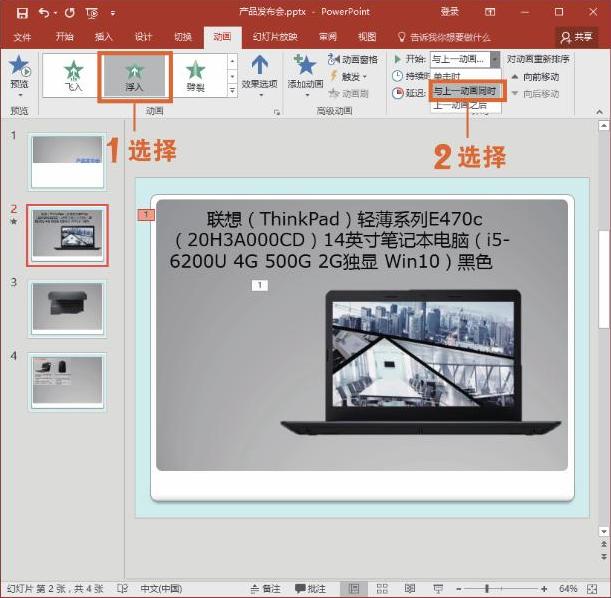Click the red animation tag 1 beside title
This screenshot has height=598, width=611.
coord(146,214)
